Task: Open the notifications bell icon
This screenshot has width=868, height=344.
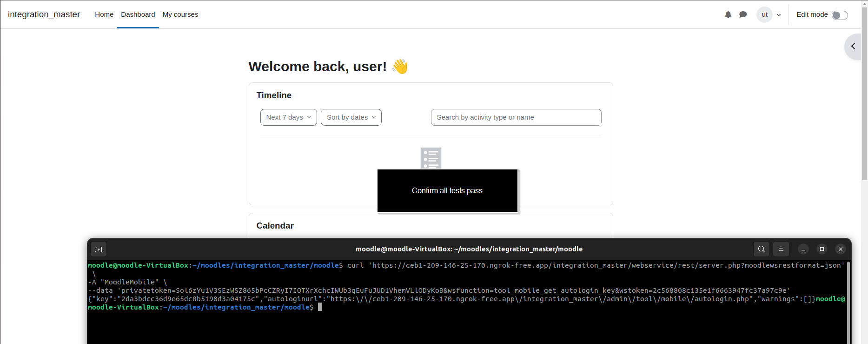Action: pos(728,14)
